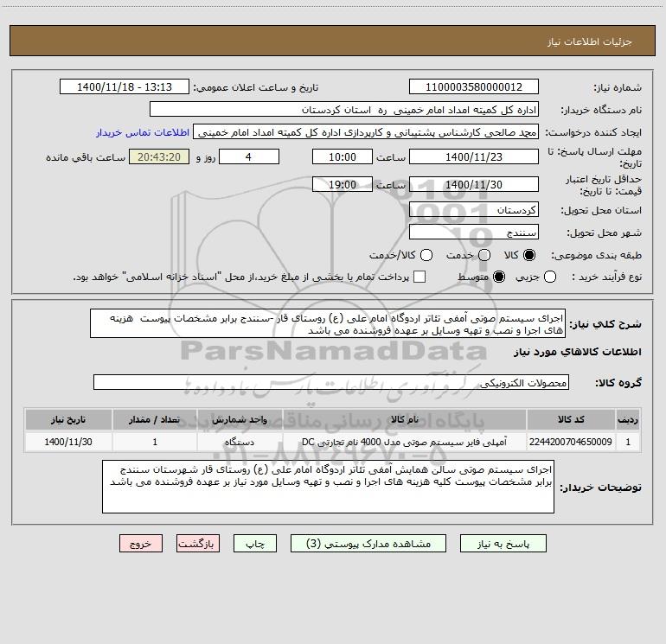Click the request creator field
Image resolution: width=666 pixels, height=644 pixels.
366,132
